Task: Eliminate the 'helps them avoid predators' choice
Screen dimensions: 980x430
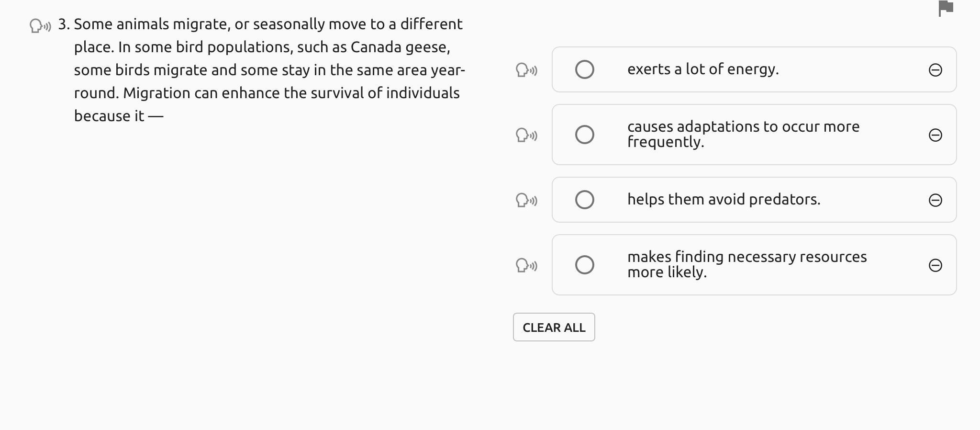Action: pos(935,200)
